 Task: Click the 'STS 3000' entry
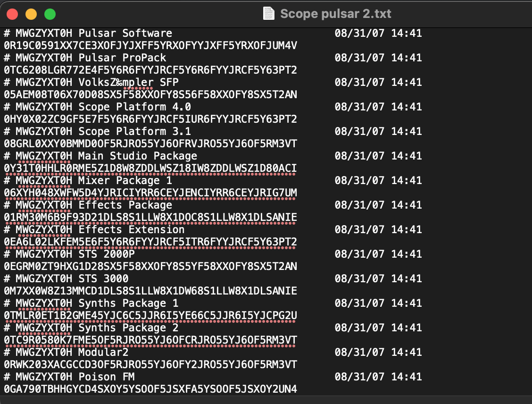[x=103, y=278]
